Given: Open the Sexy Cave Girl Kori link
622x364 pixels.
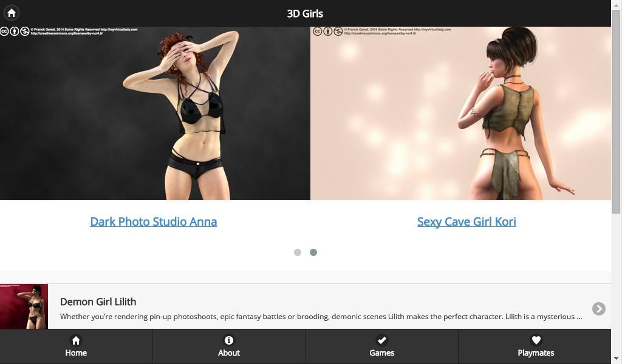Looking at the screenshot, I should (x=466, y=222).
